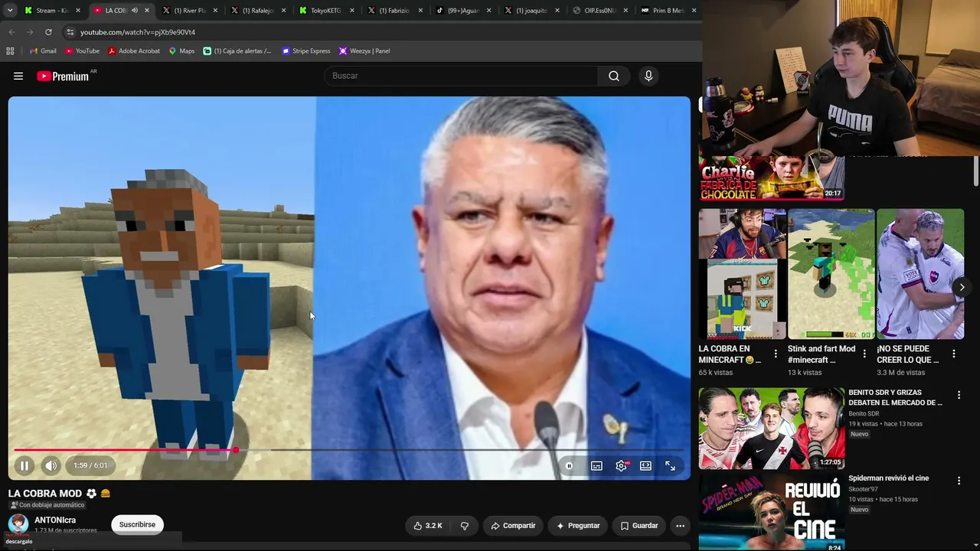Switch to the OIP.Ess0NU tab
980x551 pixels.
(602, 11)
